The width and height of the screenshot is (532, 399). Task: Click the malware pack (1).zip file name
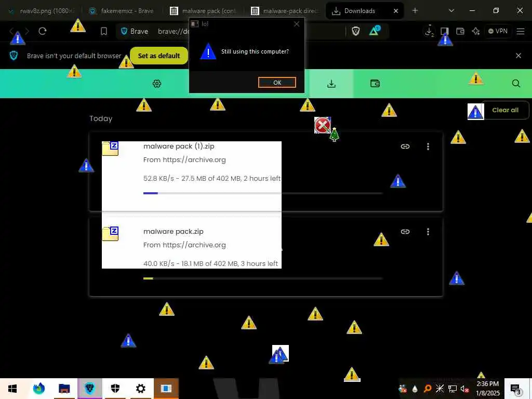pyautogui.click(x=179, y=146)
